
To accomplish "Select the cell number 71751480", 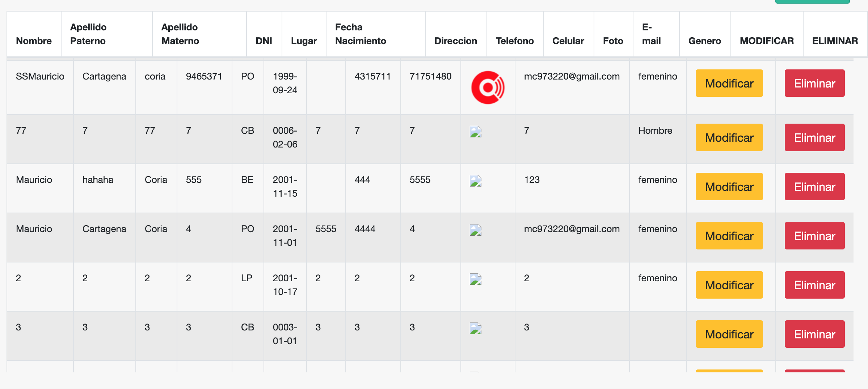I will 430,76.
